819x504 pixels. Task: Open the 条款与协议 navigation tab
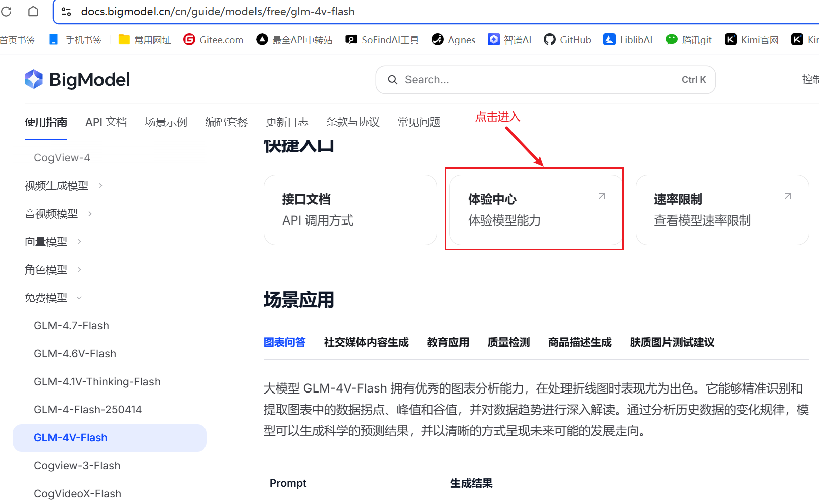click(353, 122)
